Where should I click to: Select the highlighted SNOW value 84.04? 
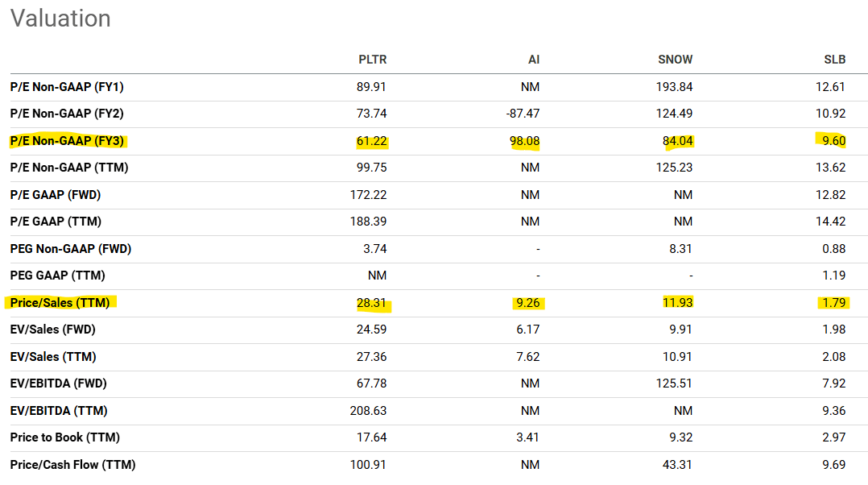point(676,141)
